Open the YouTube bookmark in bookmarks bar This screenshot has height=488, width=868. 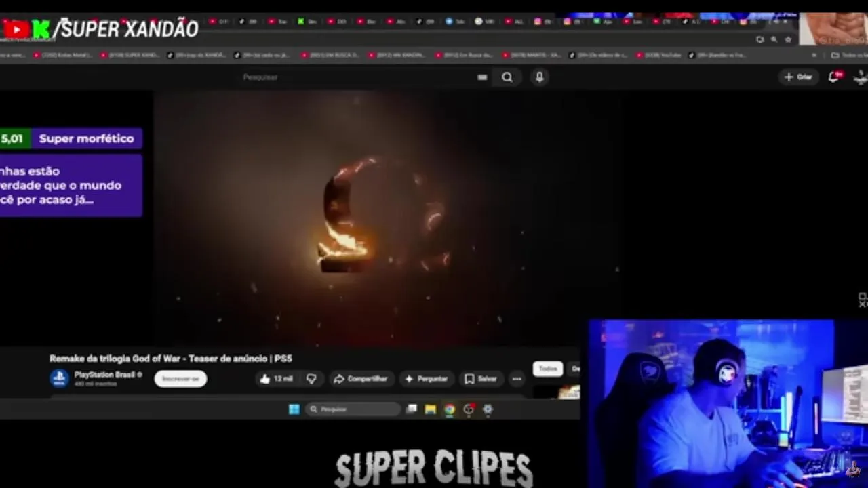coord(658,55)
